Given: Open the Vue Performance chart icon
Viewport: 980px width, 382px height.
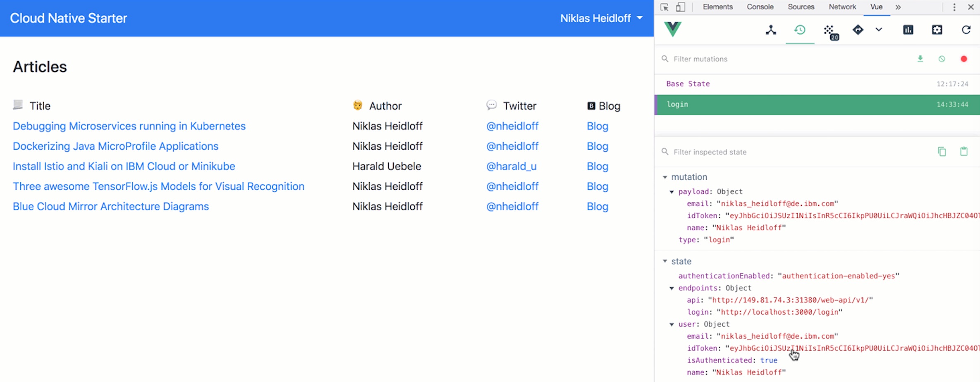Looking at the screenshot, I should [x=908, y=30].
